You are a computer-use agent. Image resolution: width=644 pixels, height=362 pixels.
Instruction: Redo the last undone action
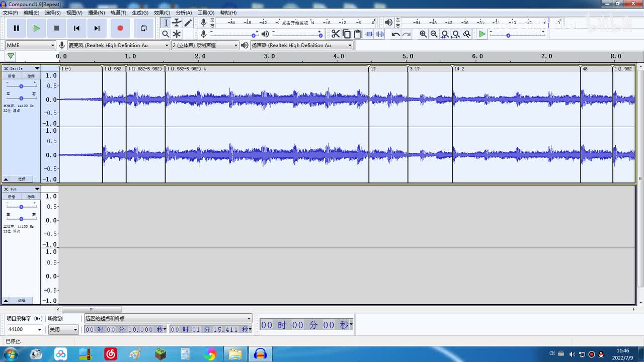tap(407, 34)
